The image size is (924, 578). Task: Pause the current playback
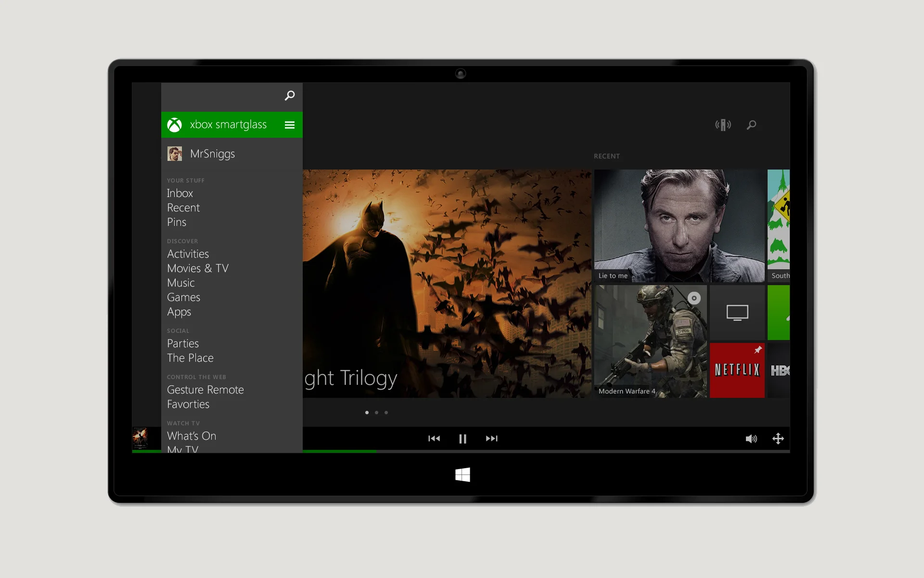462,439
